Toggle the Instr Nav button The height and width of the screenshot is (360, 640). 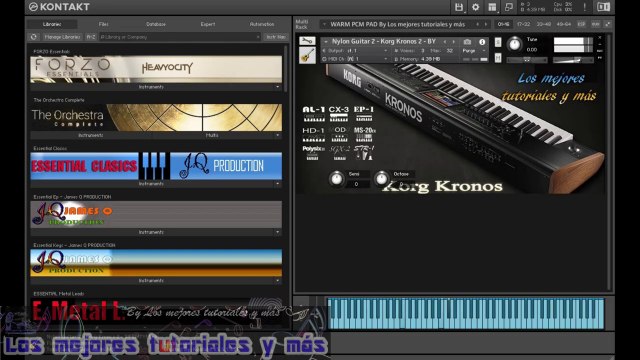point(276,37)
